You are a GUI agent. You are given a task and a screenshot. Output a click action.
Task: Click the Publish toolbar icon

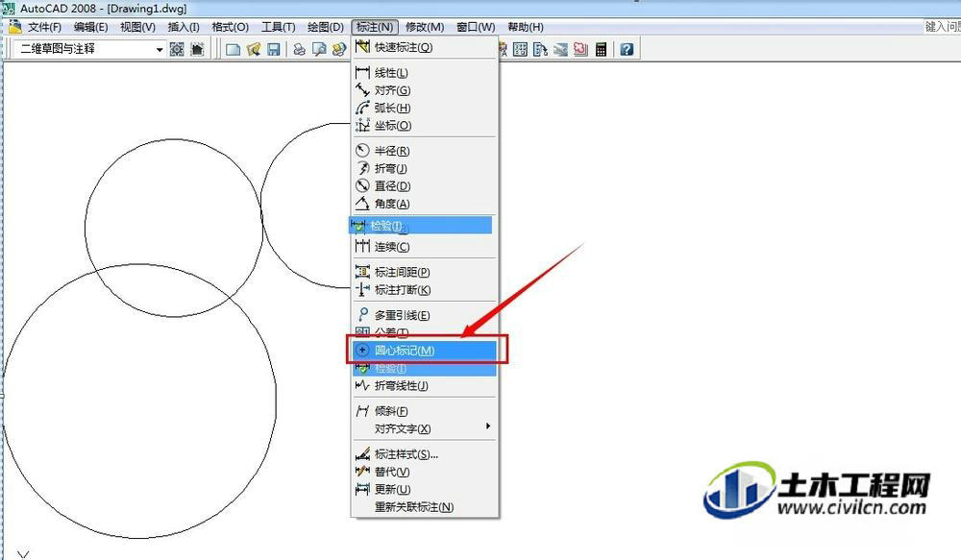pyautogui.click(x=339, y=49)
